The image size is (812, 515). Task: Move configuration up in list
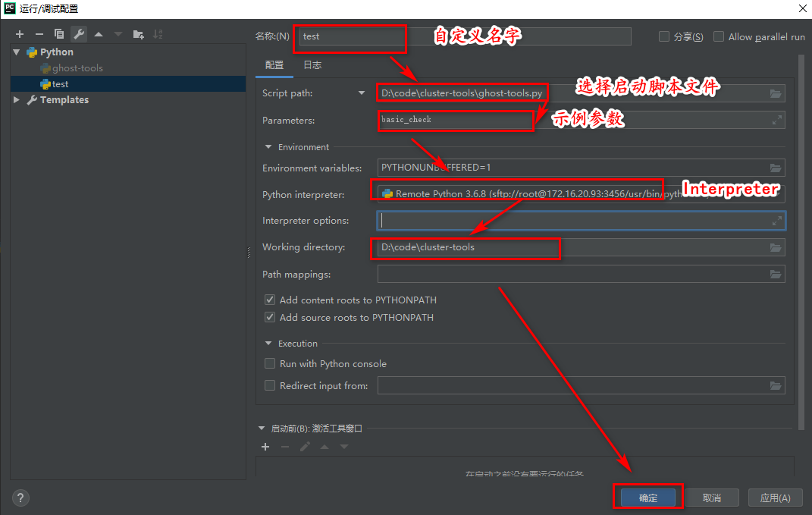pyautogui.click(x=99, y=34)
